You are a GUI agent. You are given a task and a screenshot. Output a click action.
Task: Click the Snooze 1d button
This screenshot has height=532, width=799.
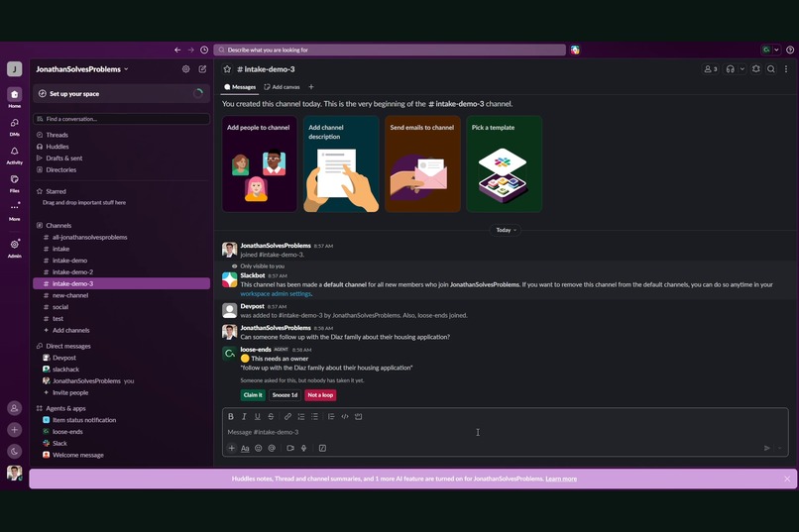tap(285, 395)
